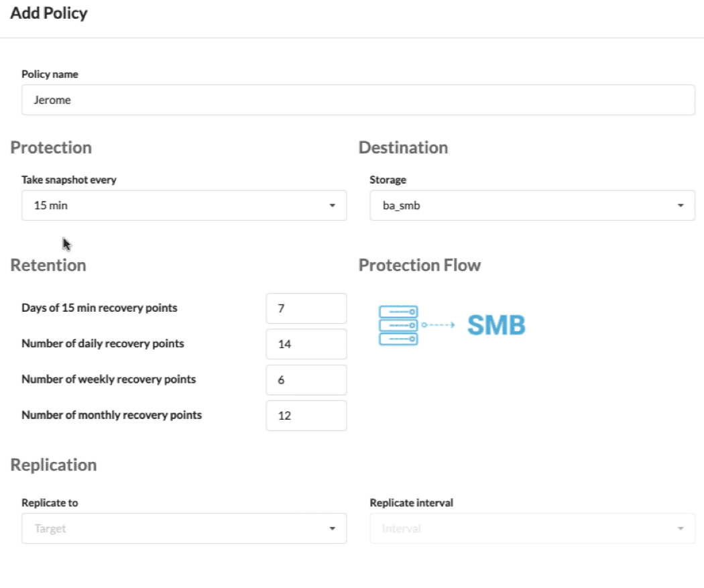
Task: Click the dropdown arrow next to 15 min
Action: pos(333,205)
